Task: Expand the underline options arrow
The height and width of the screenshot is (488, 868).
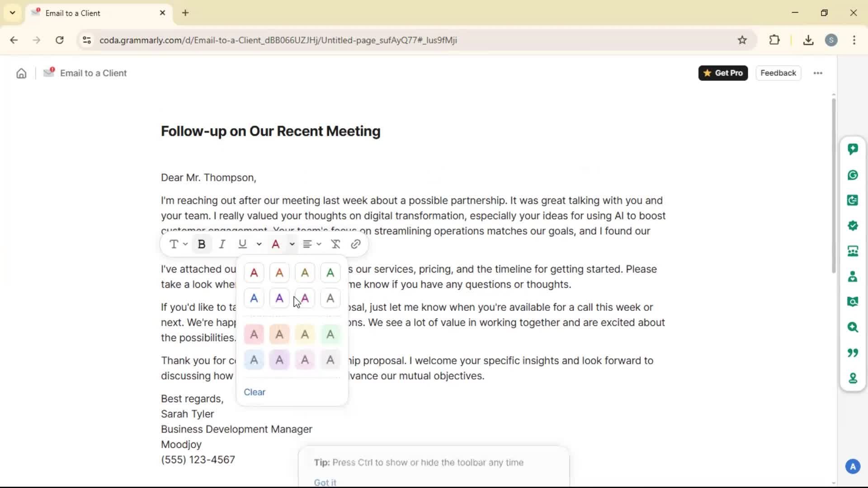Action: tap(259, 244)
